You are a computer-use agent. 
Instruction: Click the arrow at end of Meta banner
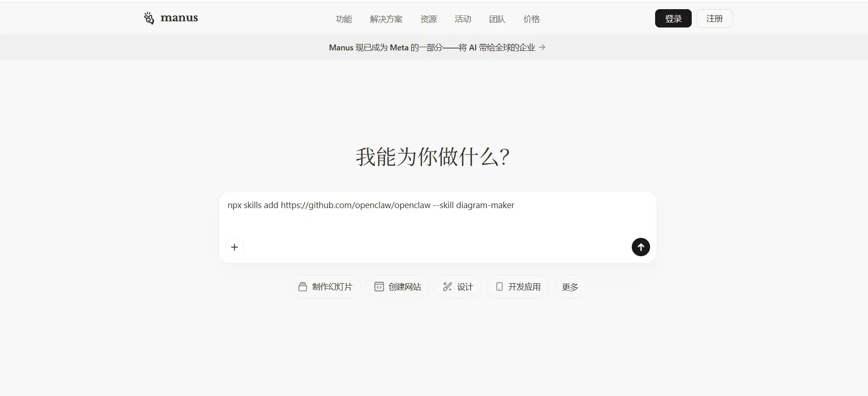tap(542, 47)
